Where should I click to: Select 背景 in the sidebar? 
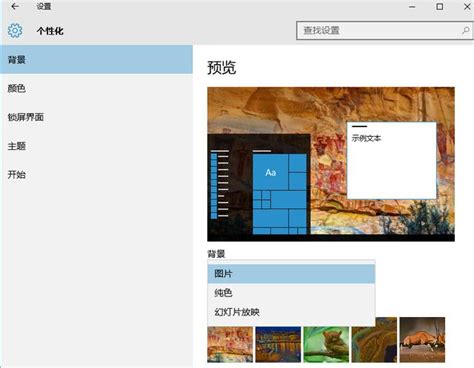pos(96,60)
